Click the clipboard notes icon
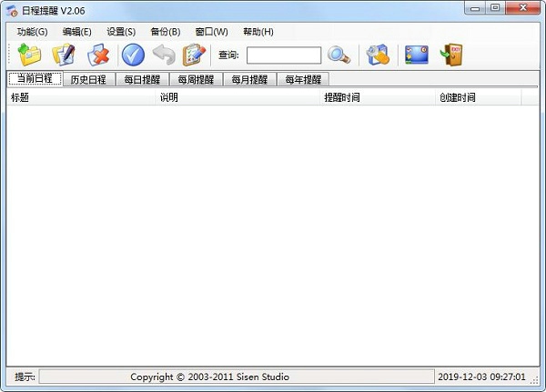This screenshot has width=546, height=392. pos(194,55)
